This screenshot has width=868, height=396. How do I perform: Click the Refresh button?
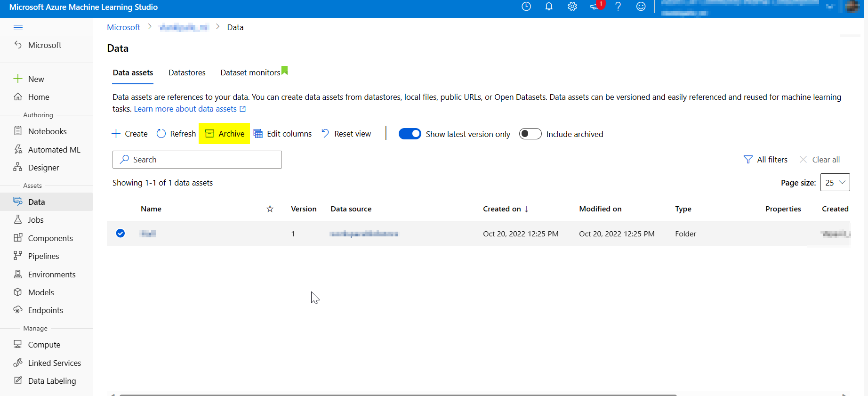176,134
